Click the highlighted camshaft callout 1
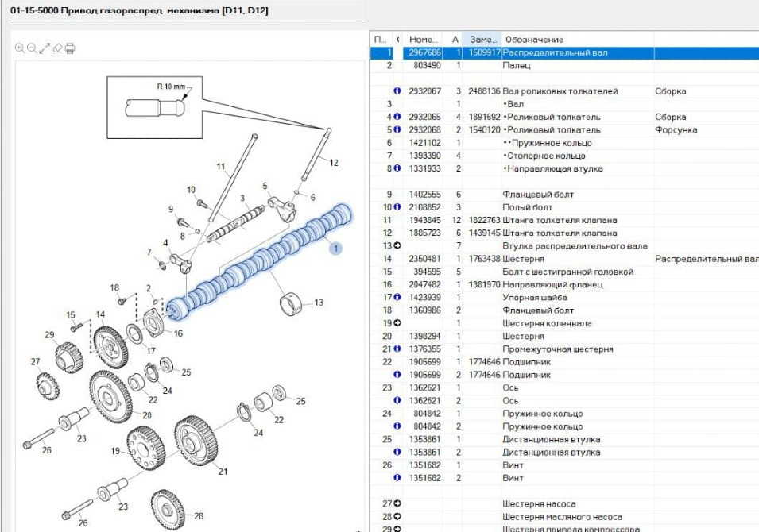759x532 pixels. click(336, 249)
